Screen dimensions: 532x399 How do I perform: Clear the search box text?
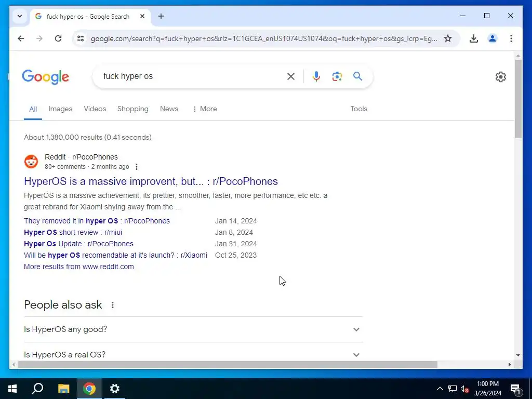click(x=291, y=76)
